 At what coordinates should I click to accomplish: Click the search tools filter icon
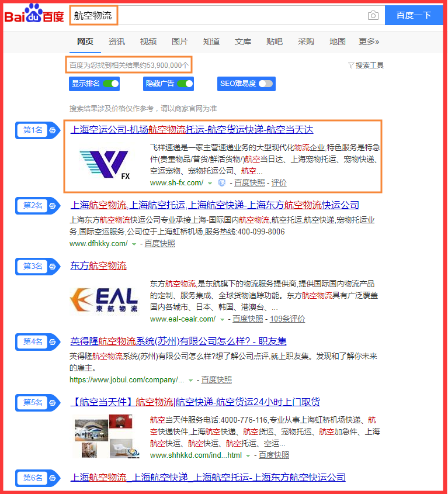point(351,65)
